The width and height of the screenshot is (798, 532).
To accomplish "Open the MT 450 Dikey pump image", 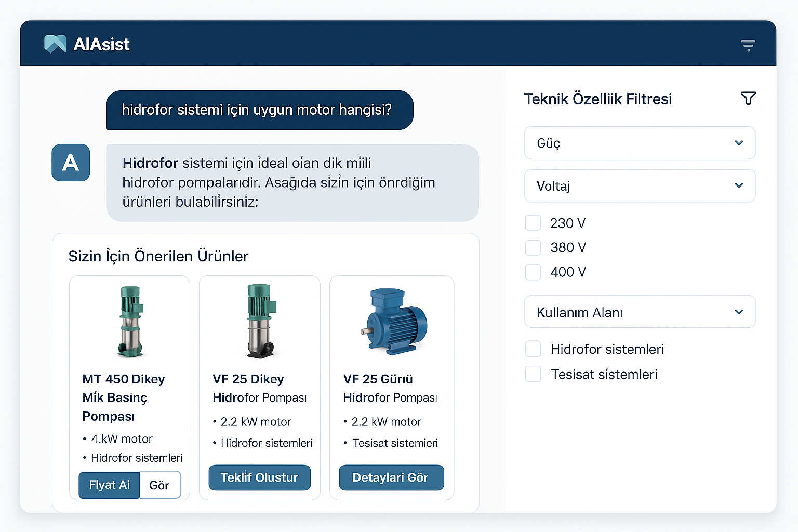I will tap(130, 322).
